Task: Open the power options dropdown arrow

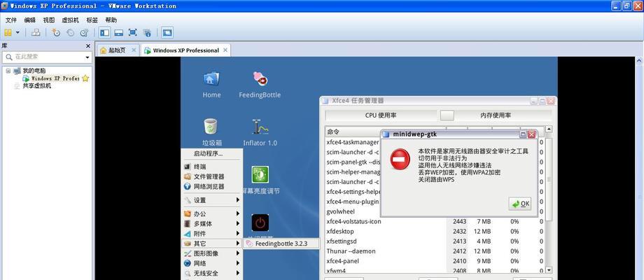Action: 17,32
